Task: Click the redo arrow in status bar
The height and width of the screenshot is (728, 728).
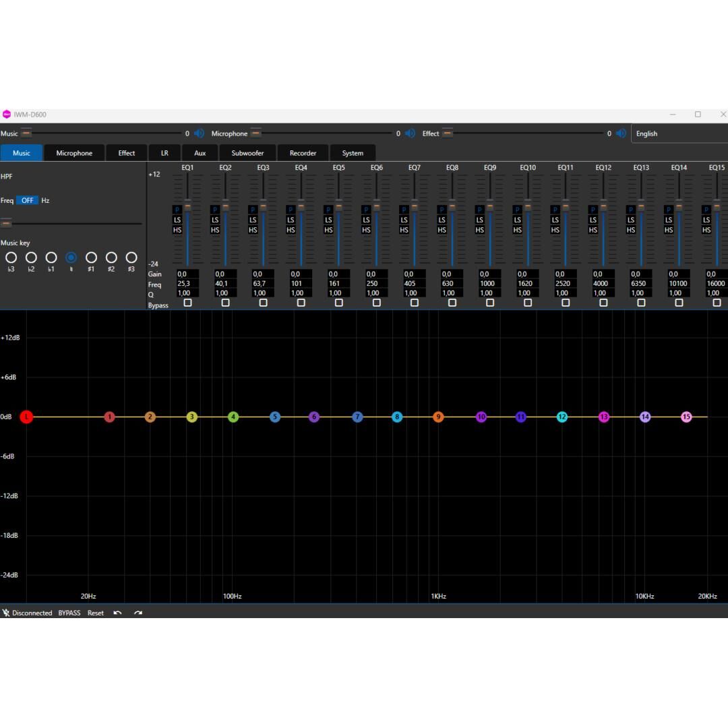Action: point(138,613)
